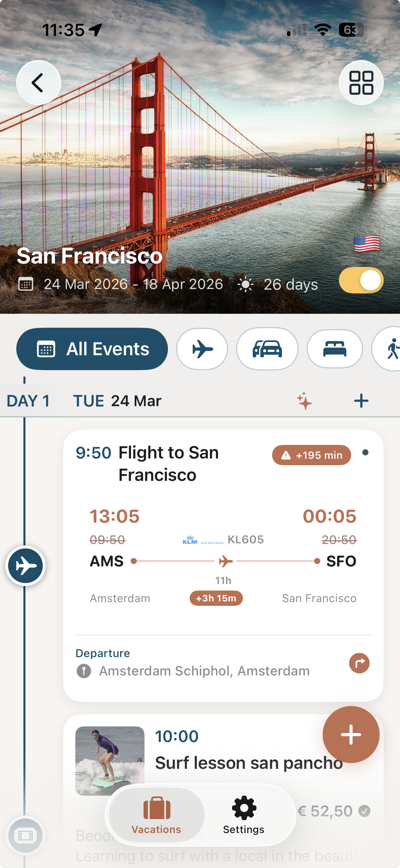
Task: Switch to the Vacations tab
Action: (x=156, y=815)
